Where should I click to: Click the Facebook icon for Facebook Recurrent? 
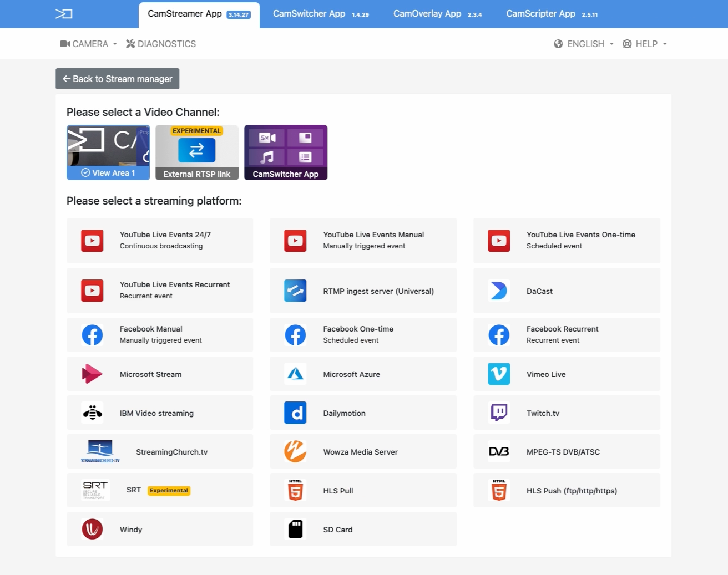pyautogui.click(x=499, y=335)
